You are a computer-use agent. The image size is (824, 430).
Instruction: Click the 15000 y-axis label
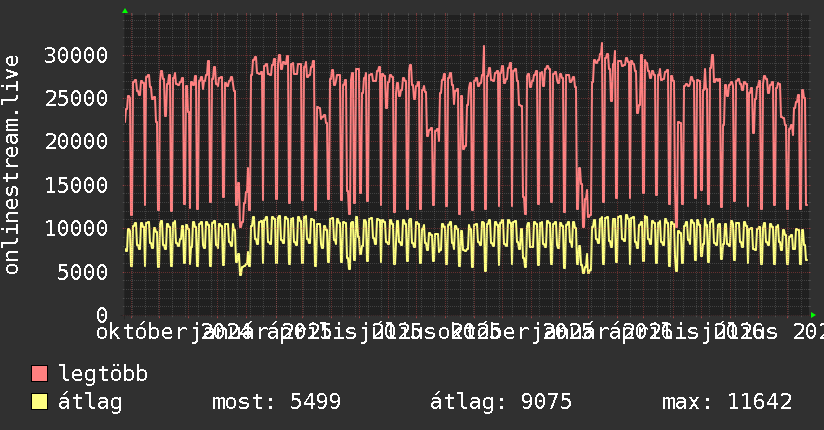coord(76,185)
